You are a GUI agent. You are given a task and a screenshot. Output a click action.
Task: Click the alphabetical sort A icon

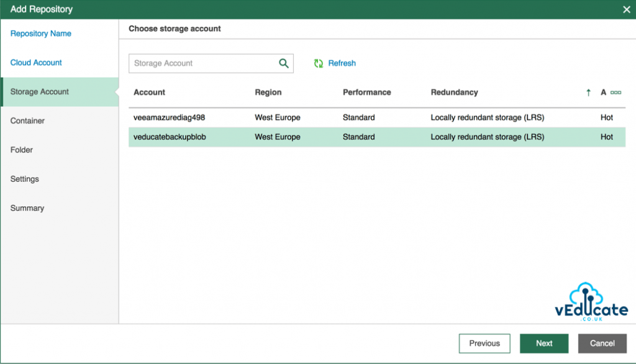point(604,92)
